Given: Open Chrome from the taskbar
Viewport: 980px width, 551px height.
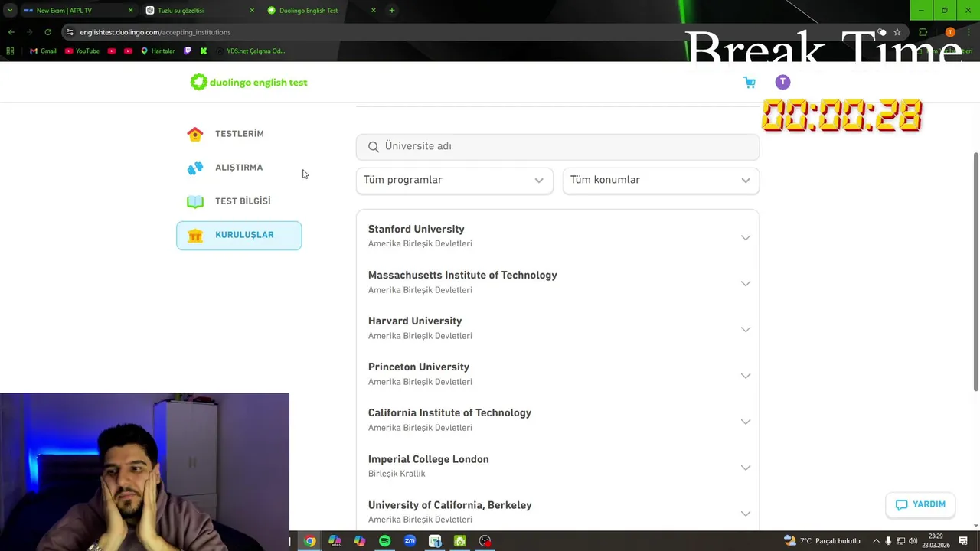Looking at the screenshot, I should click(309, 541).
